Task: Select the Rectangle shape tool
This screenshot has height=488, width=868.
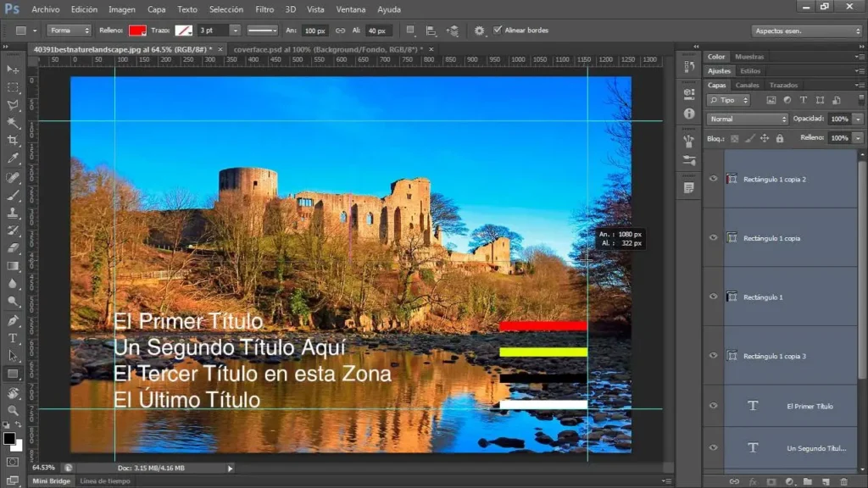Action: (x=12, y=374)
